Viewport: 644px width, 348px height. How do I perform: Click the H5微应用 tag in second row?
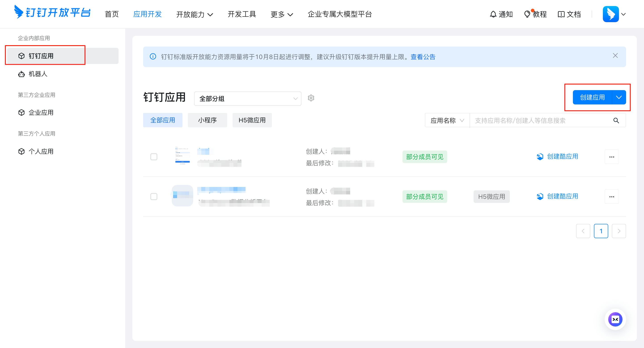click(x=491, y=197)
